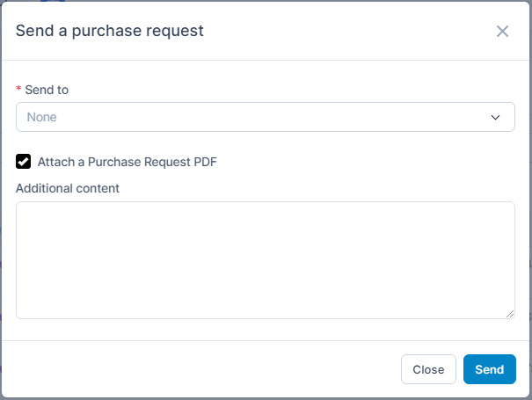Click the chevron arrow in Send to field
The height and width of the screenshot is (400, 532).
pos(495,117)
